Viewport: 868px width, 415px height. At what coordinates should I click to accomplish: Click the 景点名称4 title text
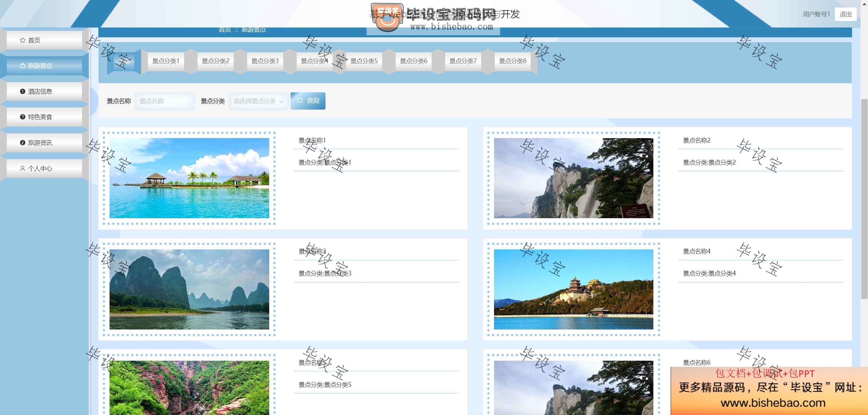pos(696,251)
